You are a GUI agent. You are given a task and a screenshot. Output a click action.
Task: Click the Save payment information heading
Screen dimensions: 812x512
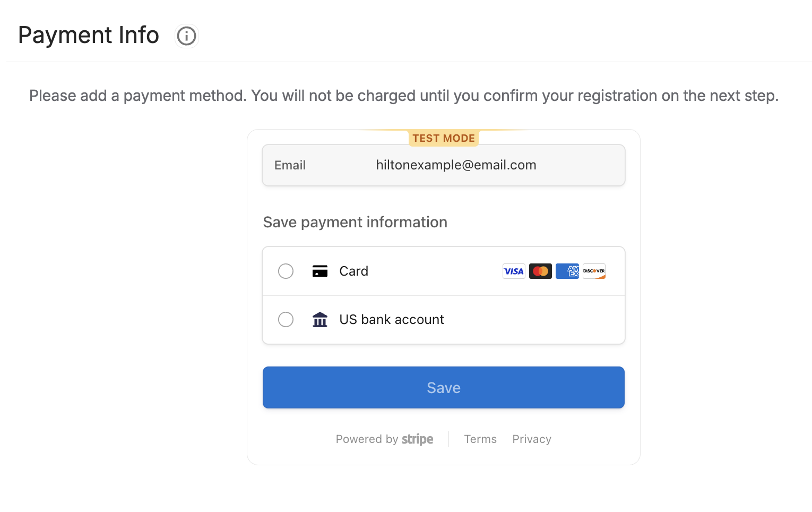click(355, 222)
